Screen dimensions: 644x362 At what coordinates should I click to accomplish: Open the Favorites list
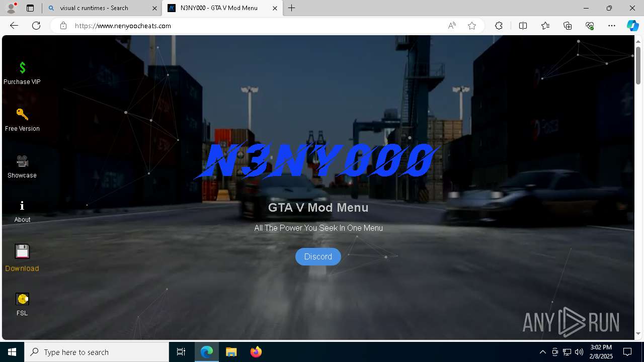coord(545,26)
